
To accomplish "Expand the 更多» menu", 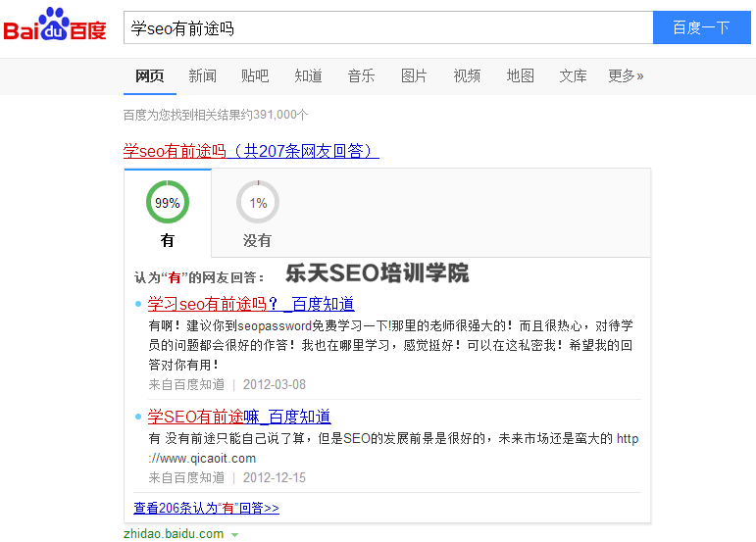I will click(x=626, y=76).
